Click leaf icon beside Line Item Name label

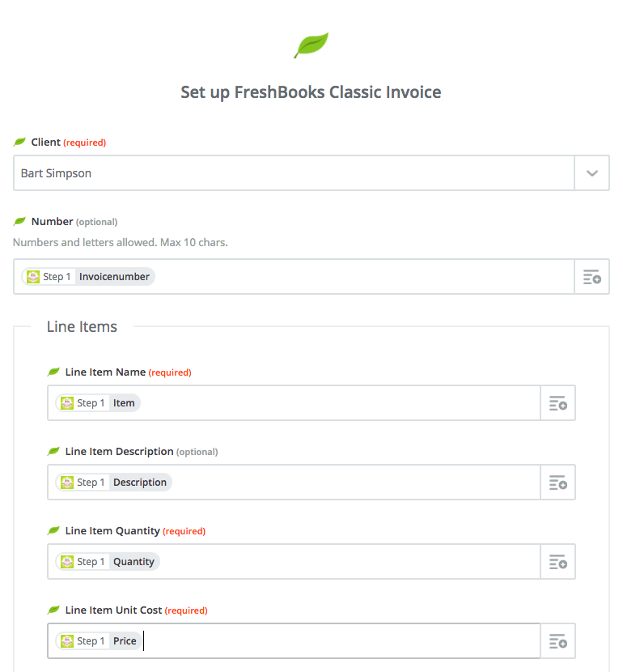pyautogui.click(x=53, y=372)
